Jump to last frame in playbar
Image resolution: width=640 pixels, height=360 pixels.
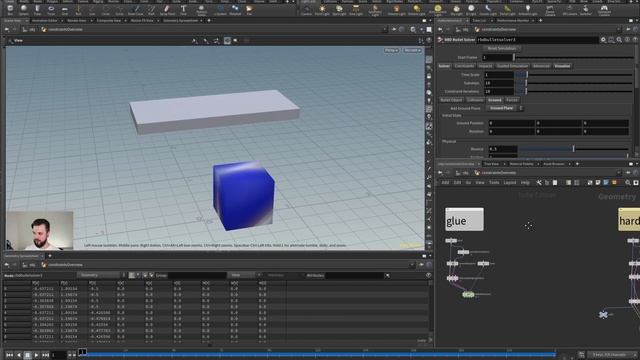[45, 355]
